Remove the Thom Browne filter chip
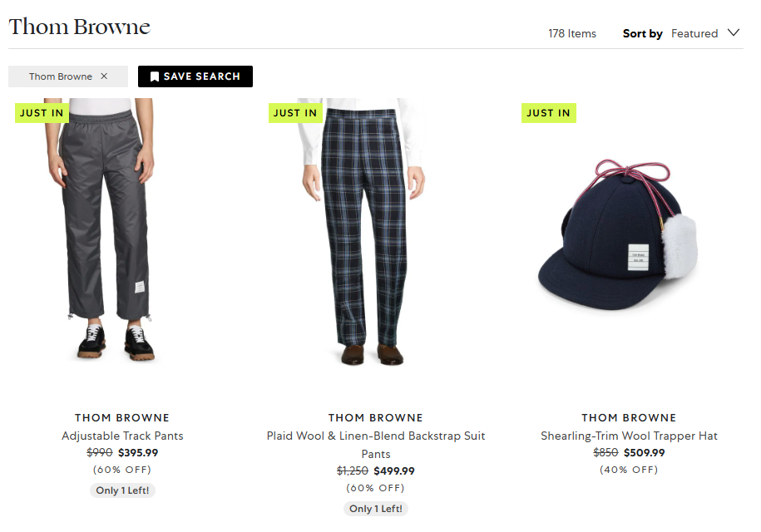761x532 pixels. tap(104, 76)
